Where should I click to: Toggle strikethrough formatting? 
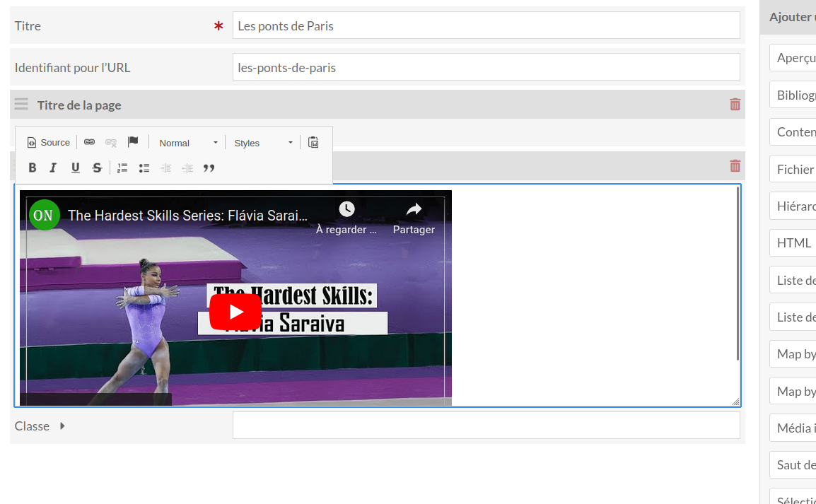click(97, 168)
